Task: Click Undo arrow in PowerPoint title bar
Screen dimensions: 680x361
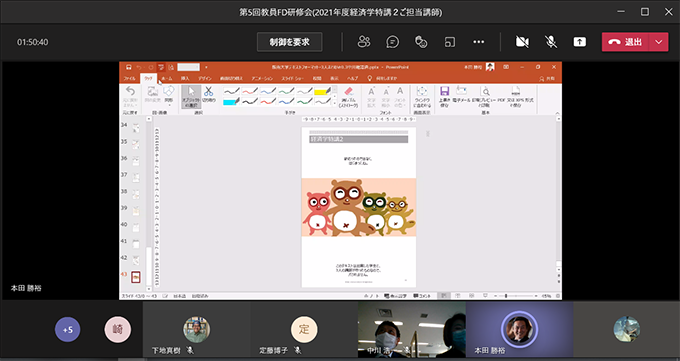Action: coord(139,67)
